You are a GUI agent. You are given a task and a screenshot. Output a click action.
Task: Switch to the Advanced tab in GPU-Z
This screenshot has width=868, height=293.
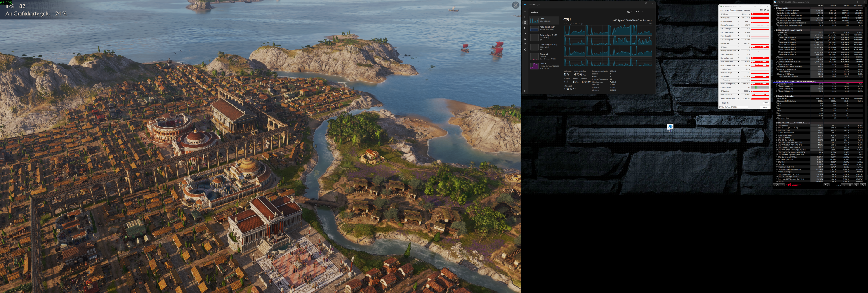pos(740,10)
